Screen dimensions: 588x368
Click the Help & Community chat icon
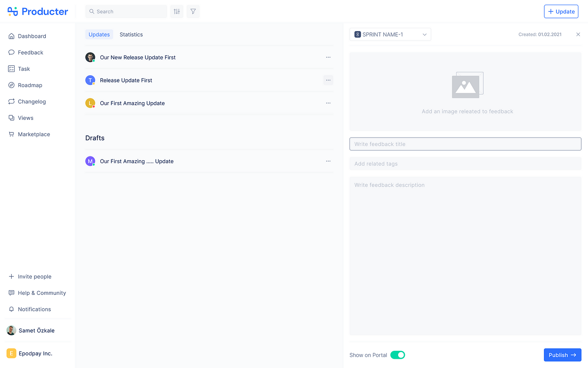11,293
